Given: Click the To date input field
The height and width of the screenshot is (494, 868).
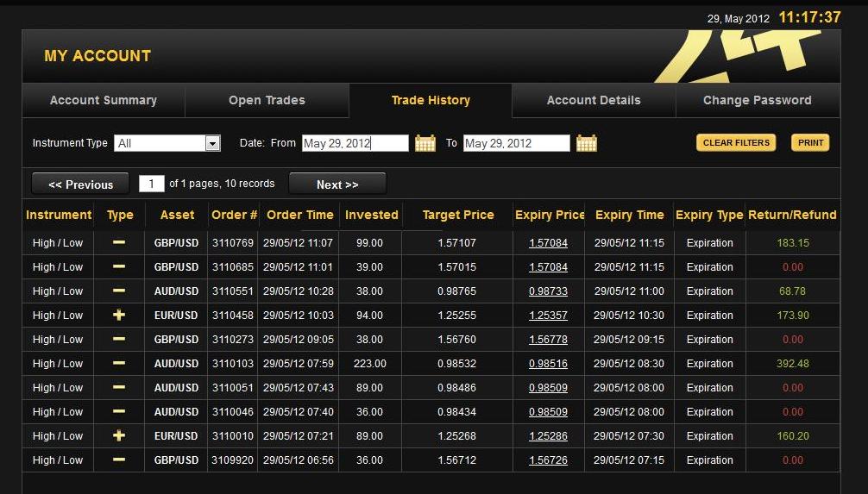Looking at the screenshot, I should [517, 143].
